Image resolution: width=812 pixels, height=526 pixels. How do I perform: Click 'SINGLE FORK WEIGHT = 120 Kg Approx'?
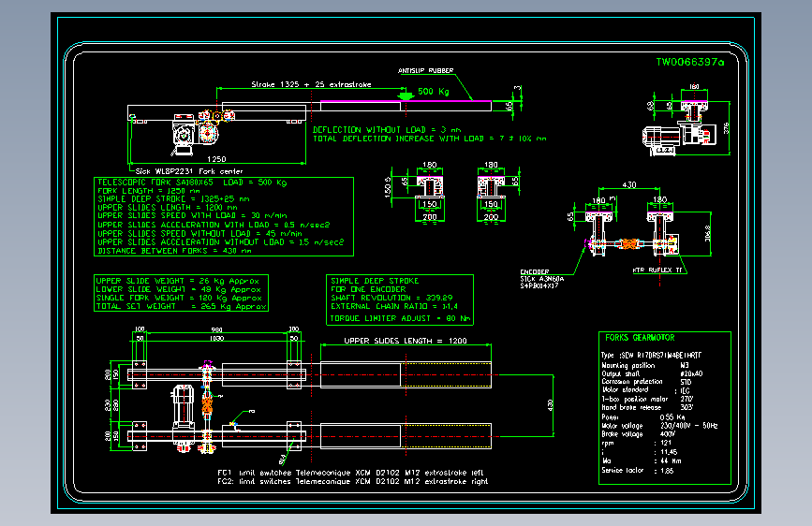pyautogui.click(x=179, y=298)
